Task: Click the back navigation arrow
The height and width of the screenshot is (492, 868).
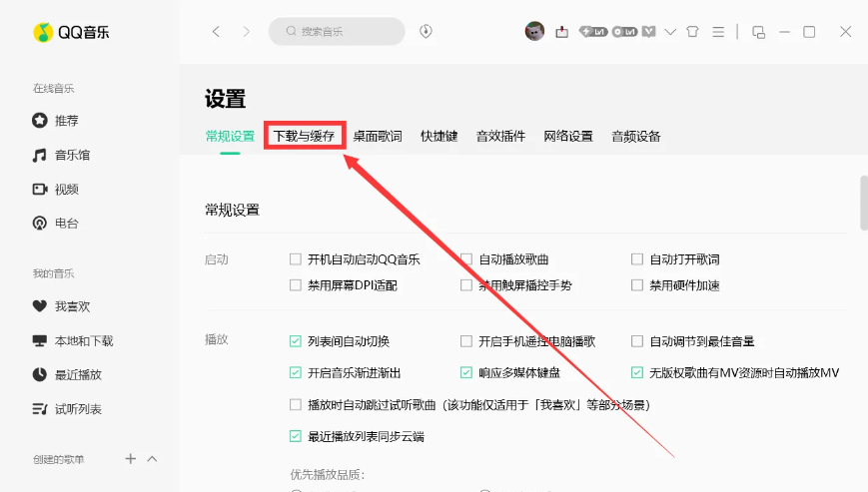Action: click(x=216, y=31)
